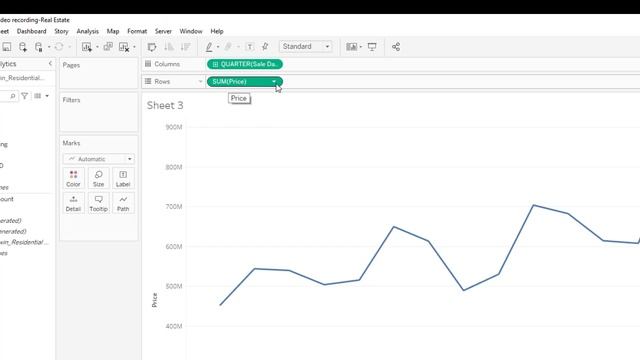Open the Automatic mark type dropdown

click(99, 159)
